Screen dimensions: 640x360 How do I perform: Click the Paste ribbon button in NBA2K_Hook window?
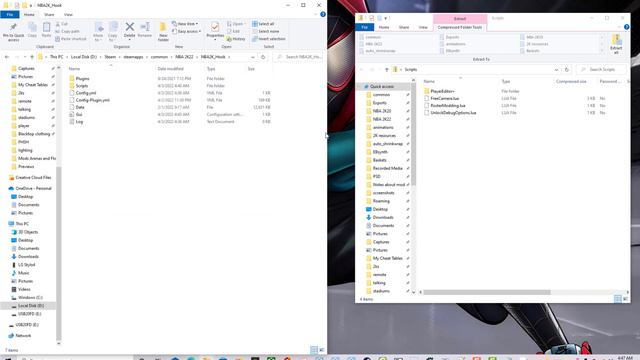(47, 30)
